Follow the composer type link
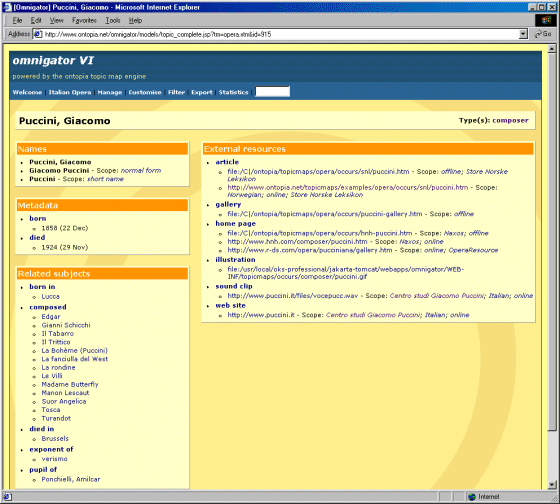 pos(510,120)
